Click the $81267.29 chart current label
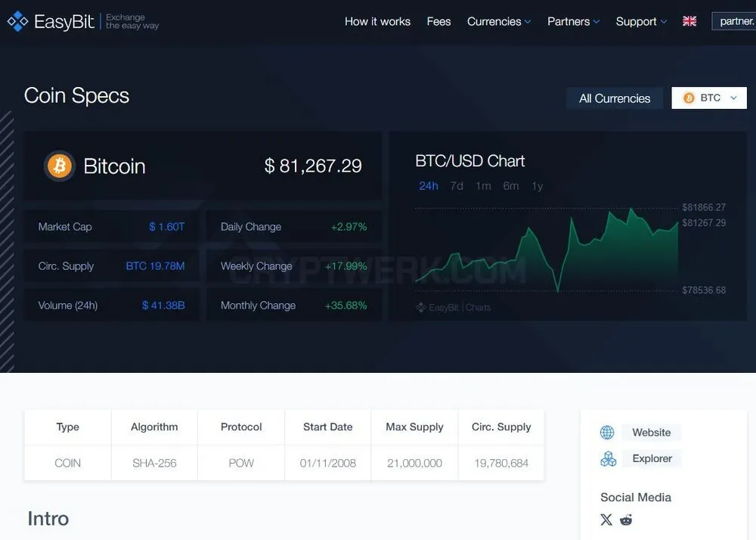This screenshot has height=540, width=756. tap(704, 223)
